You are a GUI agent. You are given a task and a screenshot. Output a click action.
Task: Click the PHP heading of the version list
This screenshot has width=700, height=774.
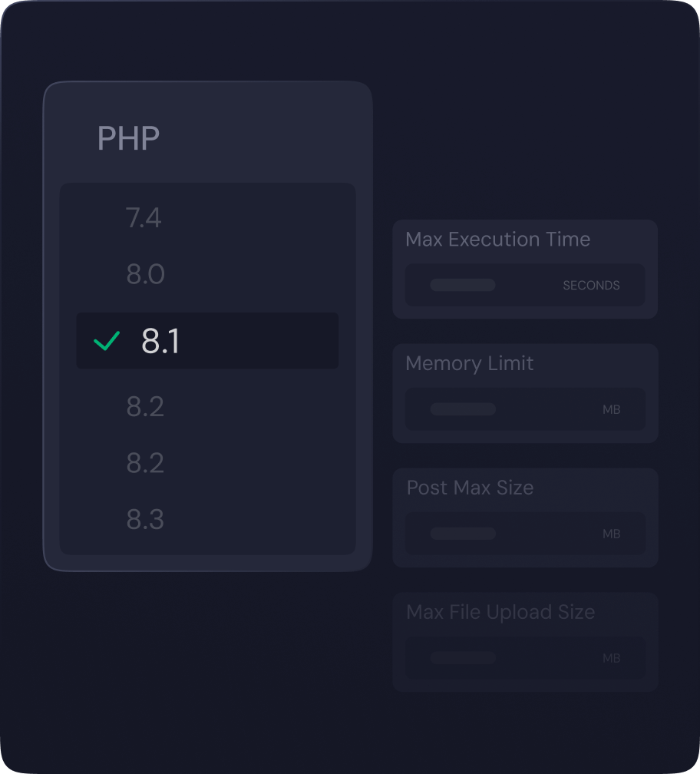point(128,138)
